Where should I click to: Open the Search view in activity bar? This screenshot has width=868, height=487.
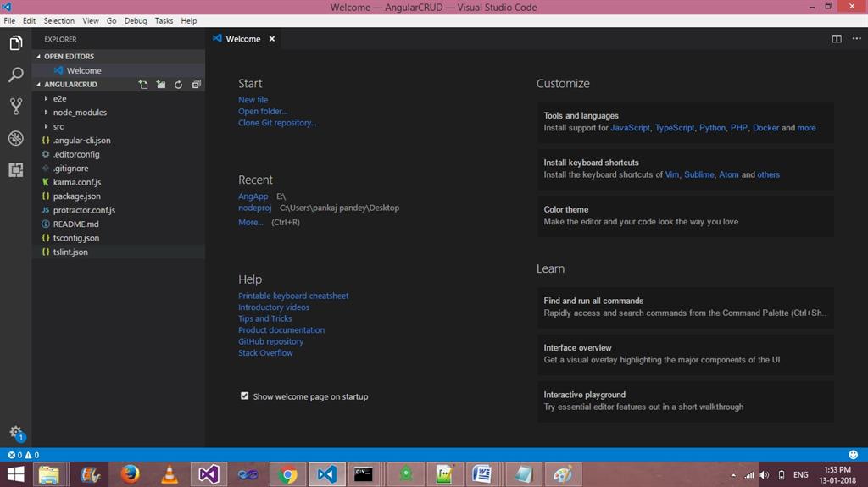point(15,75)
